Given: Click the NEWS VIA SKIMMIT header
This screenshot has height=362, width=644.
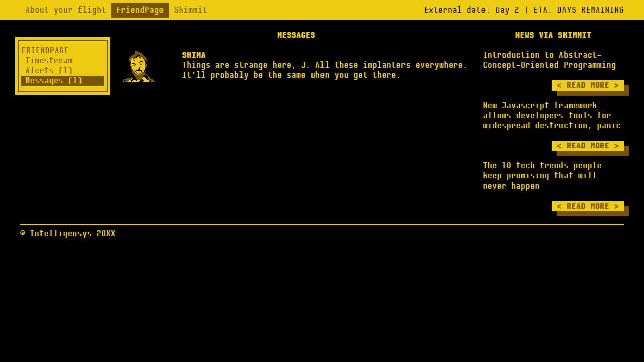Looking at the screenshot, I should tap(552, 35).
